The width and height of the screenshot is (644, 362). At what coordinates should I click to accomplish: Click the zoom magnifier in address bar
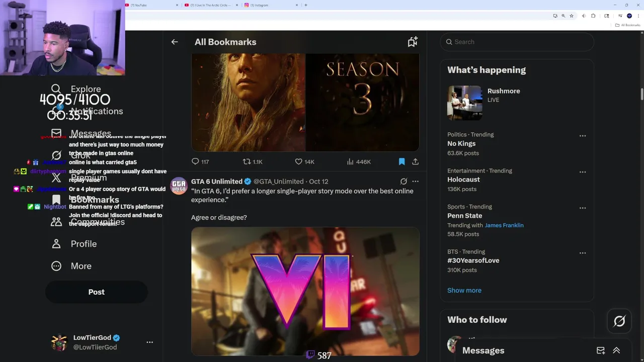563,16
